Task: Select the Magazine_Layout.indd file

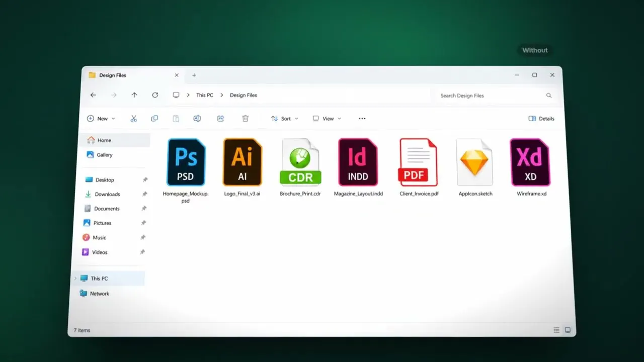Action: click(x=358, y=167)
